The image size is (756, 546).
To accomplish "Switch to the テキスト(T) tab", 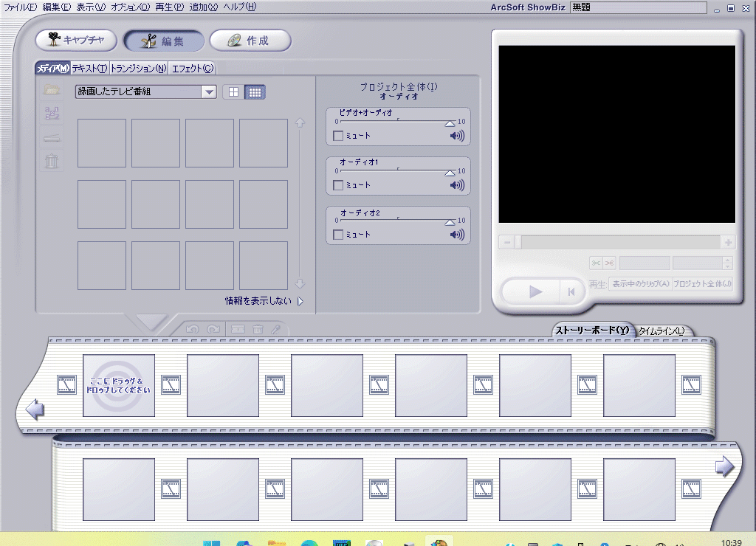I will point(89,69).
